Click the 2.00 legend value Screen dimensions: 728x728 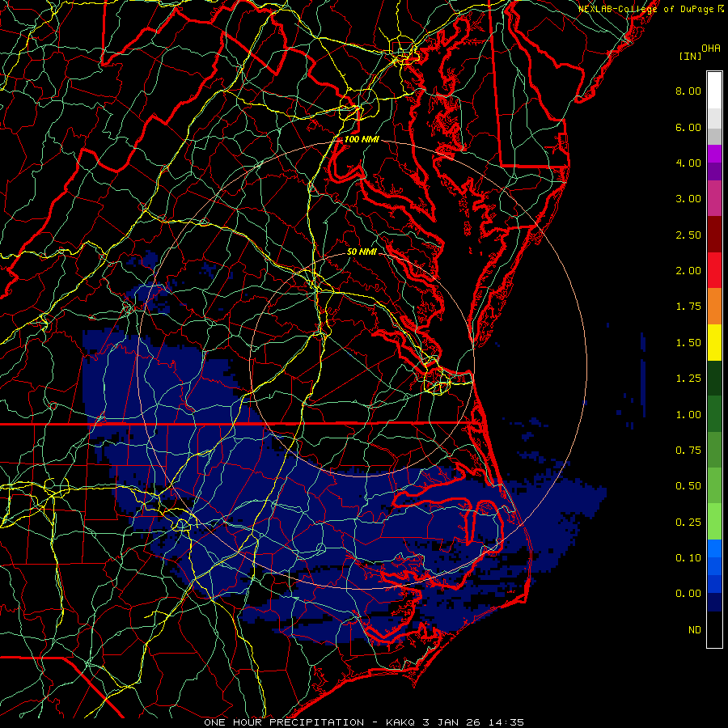pos(688,271)
